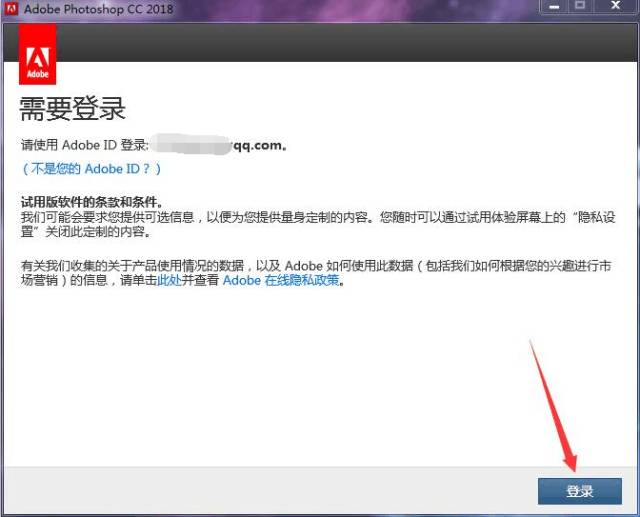Maximize the Photoshop CC 2018 window

(x=580, y=6)
